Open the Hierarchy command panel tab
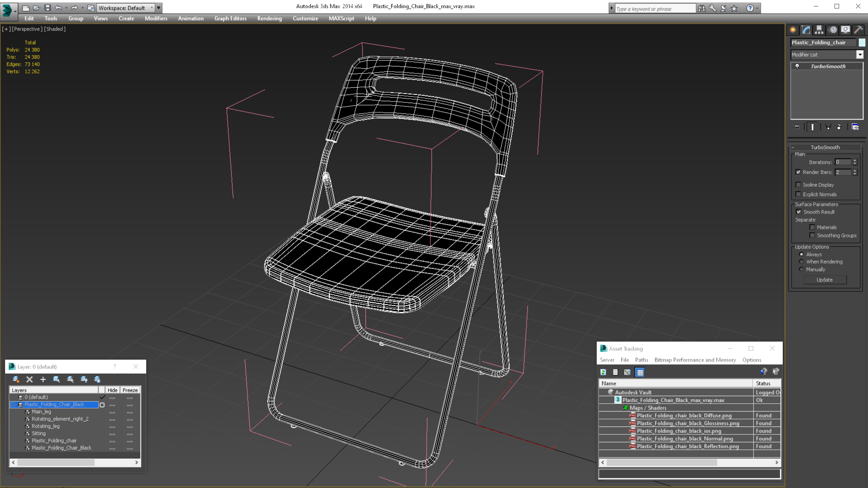This screenshot has height=488, width=868. pyautogui.click(x=819, y=30)
